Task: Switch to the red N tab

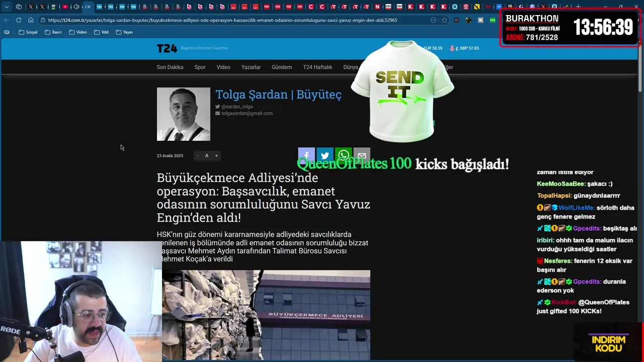Action: pos(377,7)
